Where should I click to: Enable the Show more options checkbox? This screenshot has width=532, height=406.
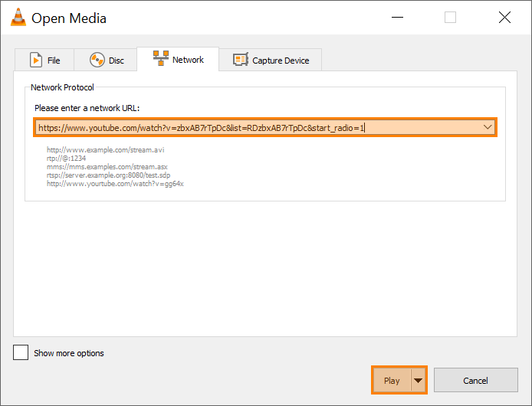click(21, 352)
